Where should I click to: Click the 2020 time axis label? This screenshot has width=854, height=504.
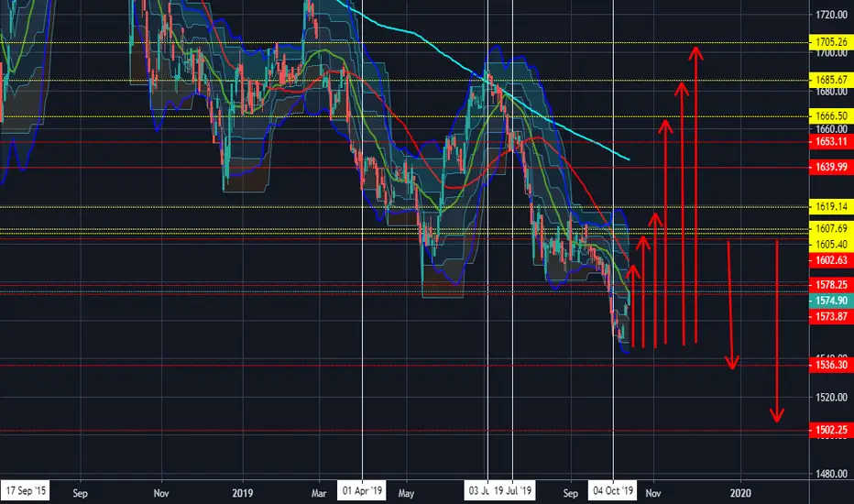740,493
